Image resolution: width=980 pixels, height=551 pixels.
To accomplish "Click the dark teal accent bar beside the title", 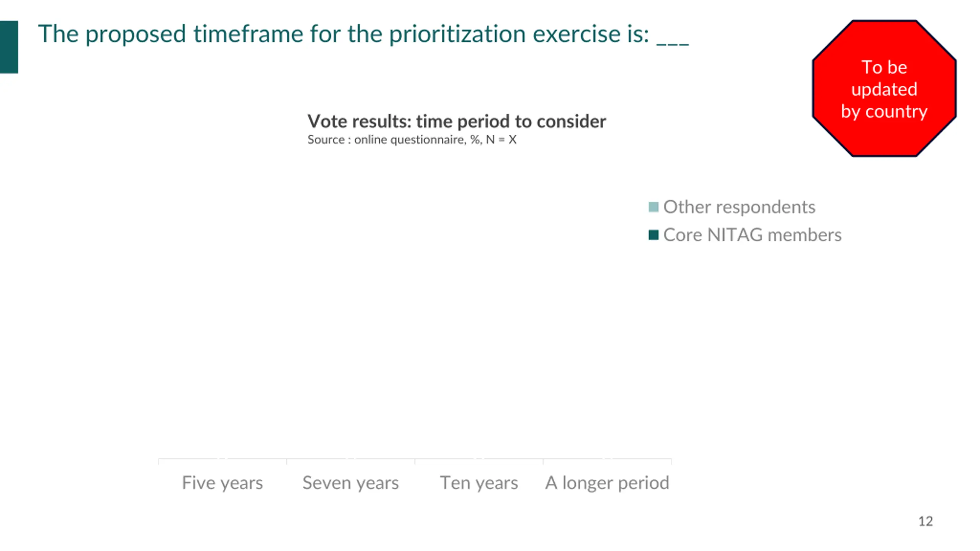I will pos(9,47).
